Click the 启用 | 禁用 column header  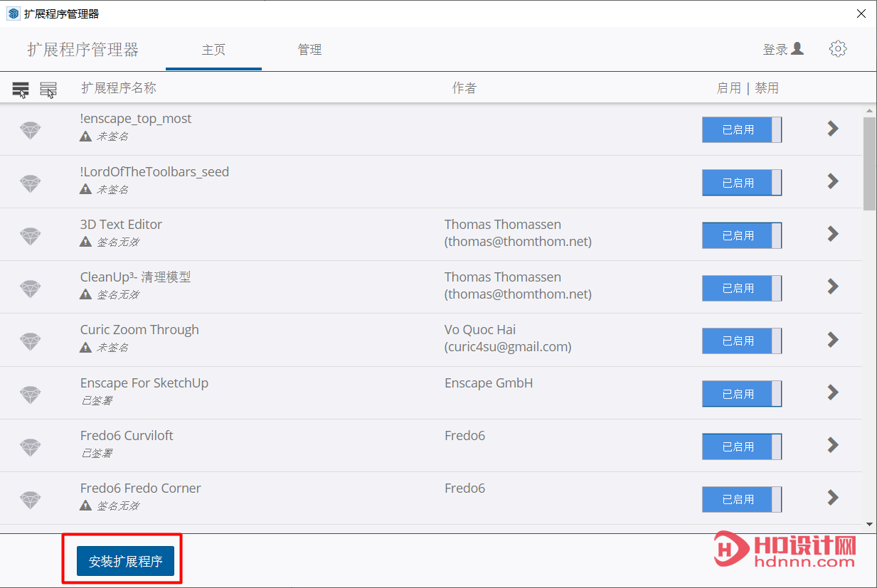748,88
